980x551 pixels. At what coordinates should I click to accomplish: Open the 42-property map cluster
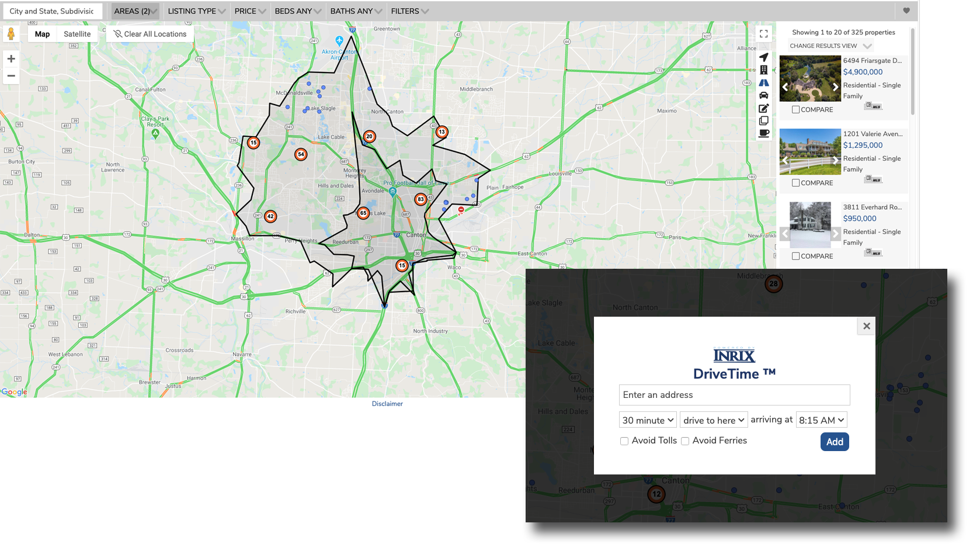[270, 216]
